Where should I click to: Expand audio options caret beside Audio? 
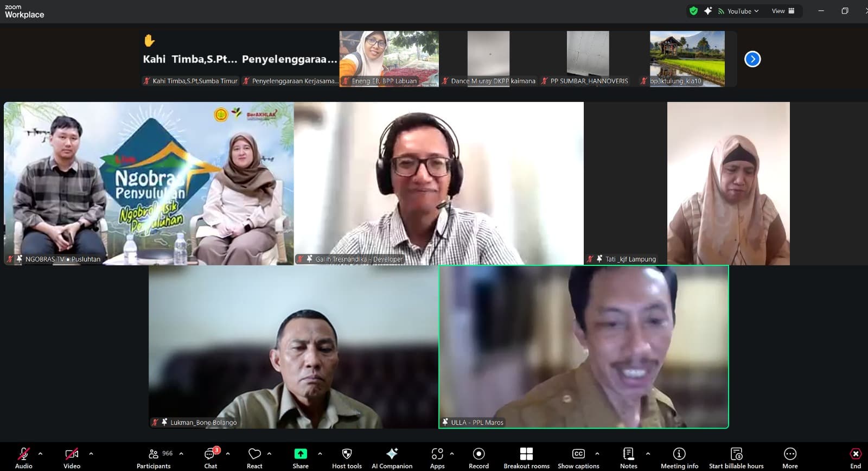(40, 454)
